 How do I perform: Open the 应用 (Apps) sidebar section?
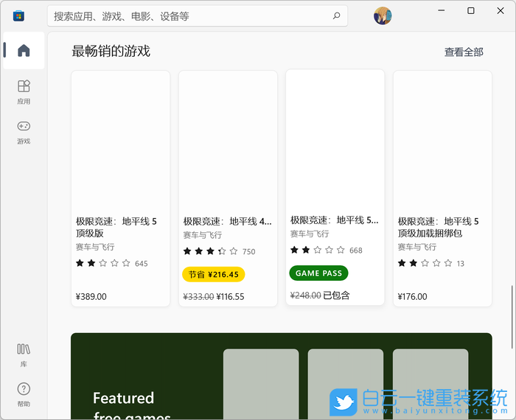coord(24,92)
